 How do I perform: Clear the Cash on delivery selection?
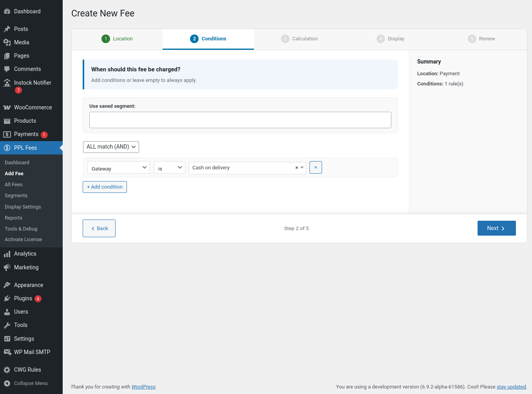point(297,168)
